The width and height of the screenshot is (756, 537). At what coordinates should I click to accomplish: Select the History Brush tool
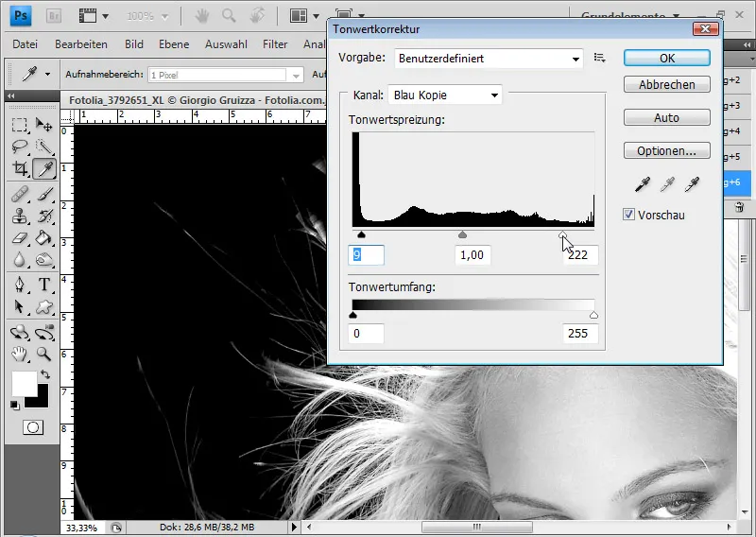[43, 217]
